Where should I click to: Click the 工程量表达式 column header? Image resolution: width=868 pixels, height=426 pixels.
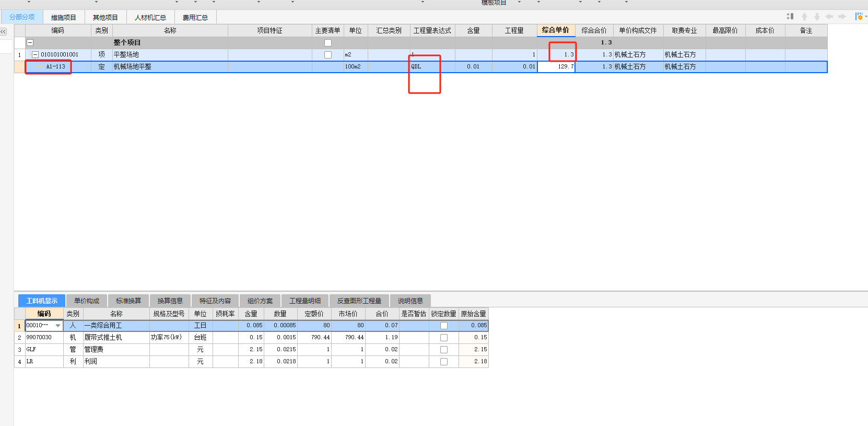click(x=432, y=31)
